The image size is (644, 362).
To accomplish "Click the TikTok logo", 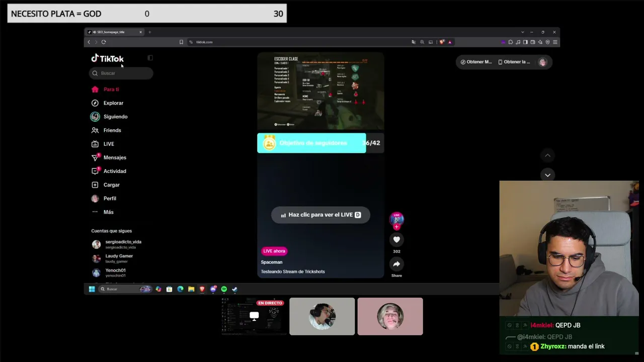I will tap(107, 58).
